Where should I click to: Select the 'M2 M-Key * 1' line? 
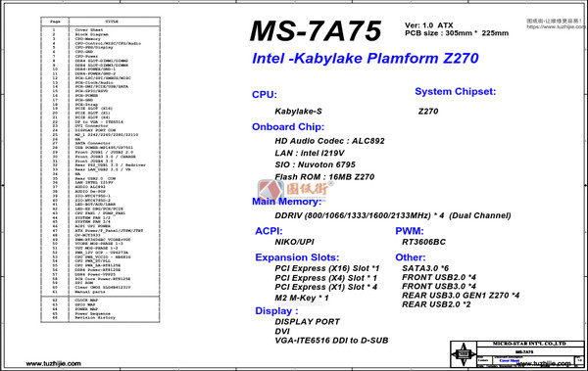point(302,298)
